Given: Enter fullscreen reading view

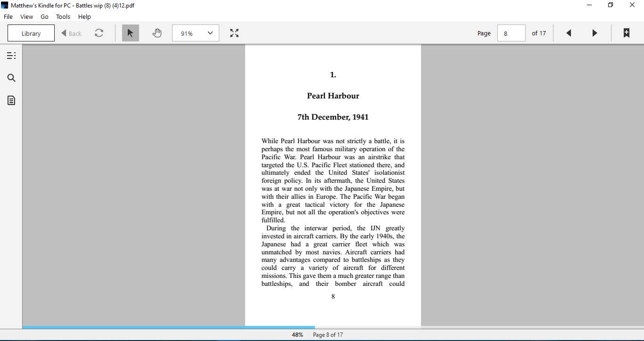Looking at the screenshot, I should [234, 33].
